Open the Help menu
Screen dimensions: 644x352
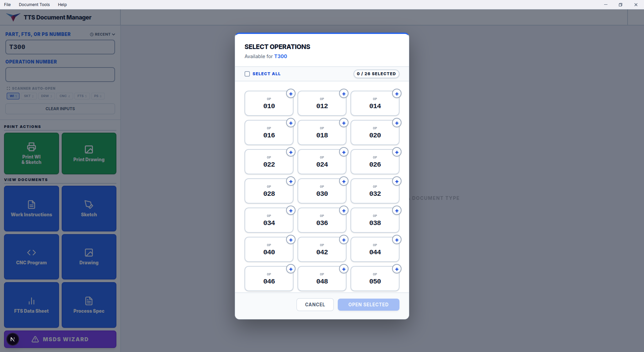[x=62, y=5]
